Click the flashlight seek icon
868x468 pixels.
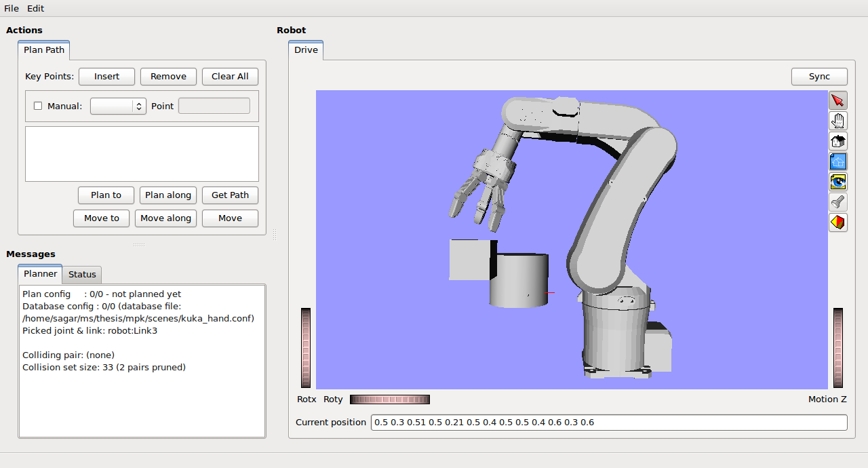click(x=838, y=202)
